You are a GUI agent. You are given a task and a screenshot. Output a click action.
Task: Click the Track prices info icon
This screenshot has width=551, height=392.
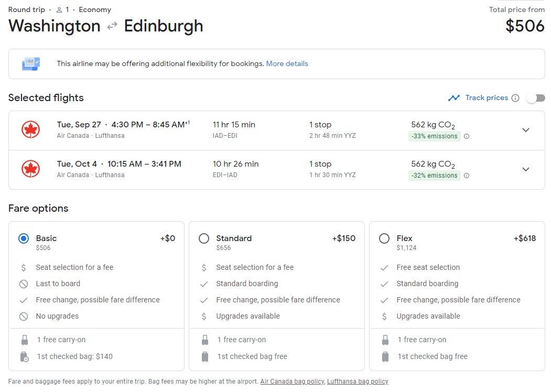515,98
